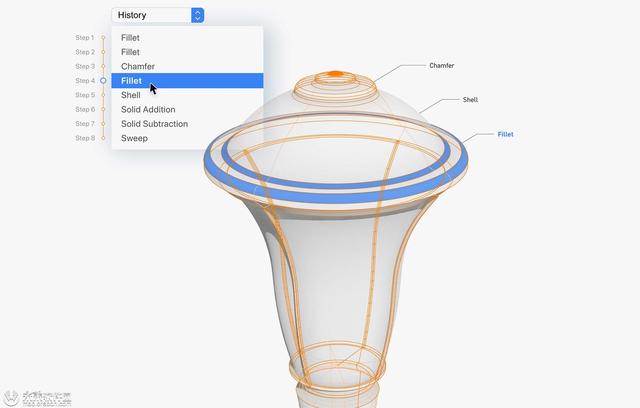The height and width of the screenshot is (408, 640).
Task: Open the History dropdown stepper arrows
Action: click(x=198, y=15)
